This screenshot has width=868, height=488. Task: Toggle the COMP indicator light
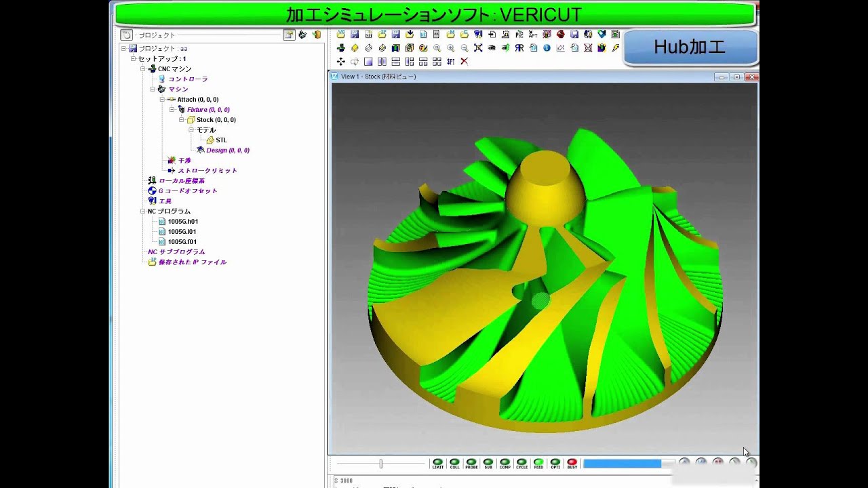tap(505, 464)
